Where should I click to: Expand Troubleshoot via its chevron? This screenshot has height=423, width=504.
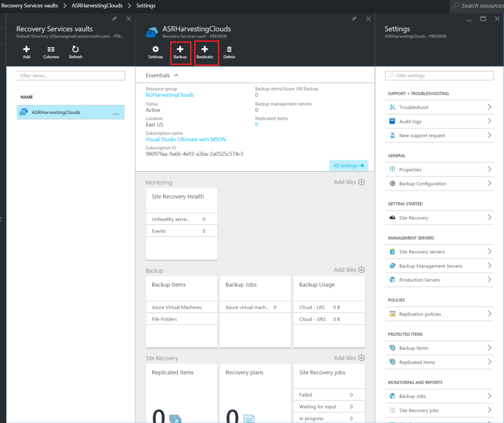coord(489,107)
